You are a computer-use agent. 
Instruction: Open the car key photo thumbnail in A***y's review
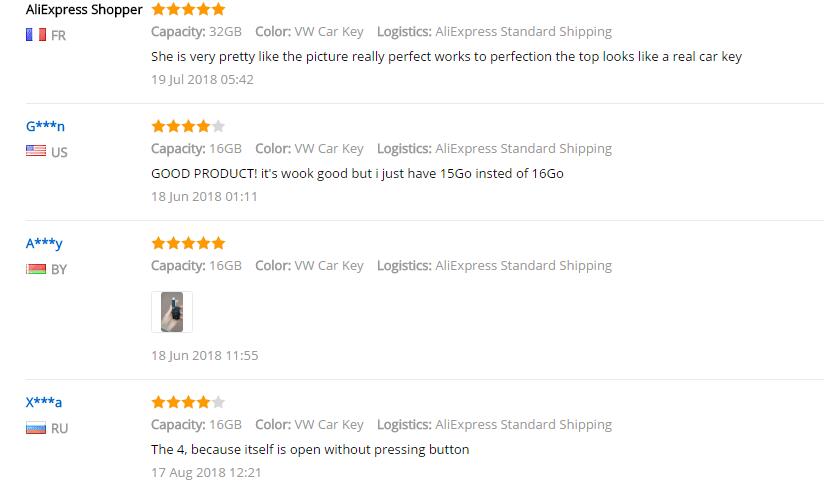[172, 312]
